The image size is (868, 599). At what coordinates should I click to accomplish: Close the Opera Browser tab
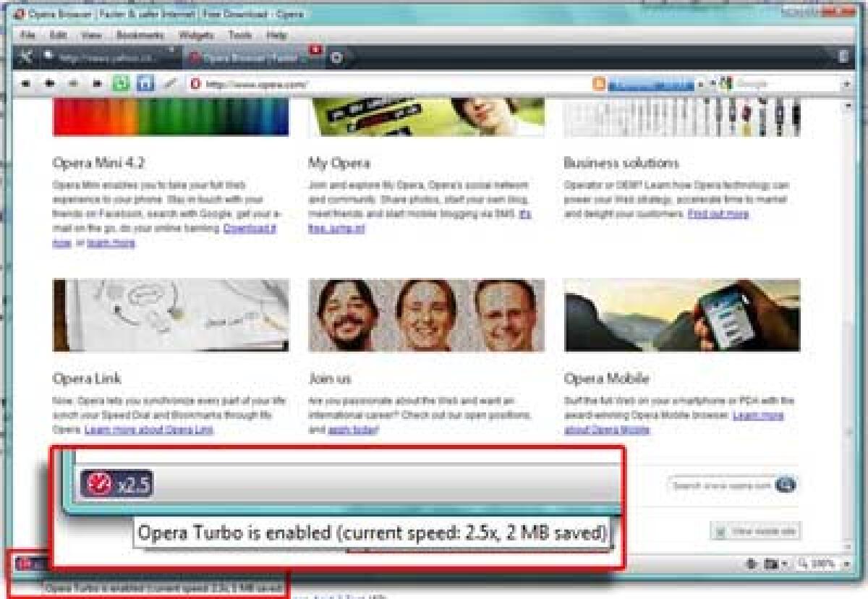click(x=315, y=51)
